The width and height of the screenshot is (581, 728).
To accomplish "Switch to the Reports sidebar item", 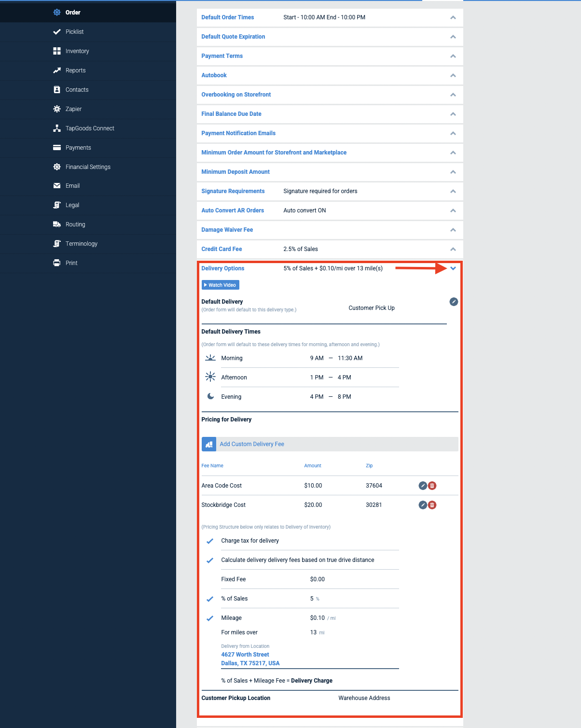I will point(75,70).
